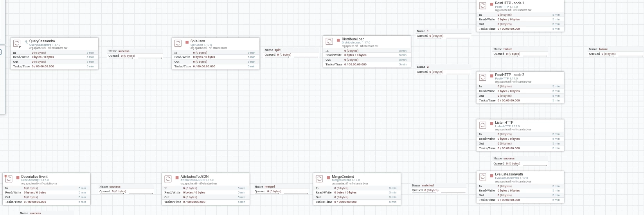This screenshot has width=644, height=215.
Task: Click 'success' label between Deserialize Event and AttributesToJSON
Action: point(115,187)
